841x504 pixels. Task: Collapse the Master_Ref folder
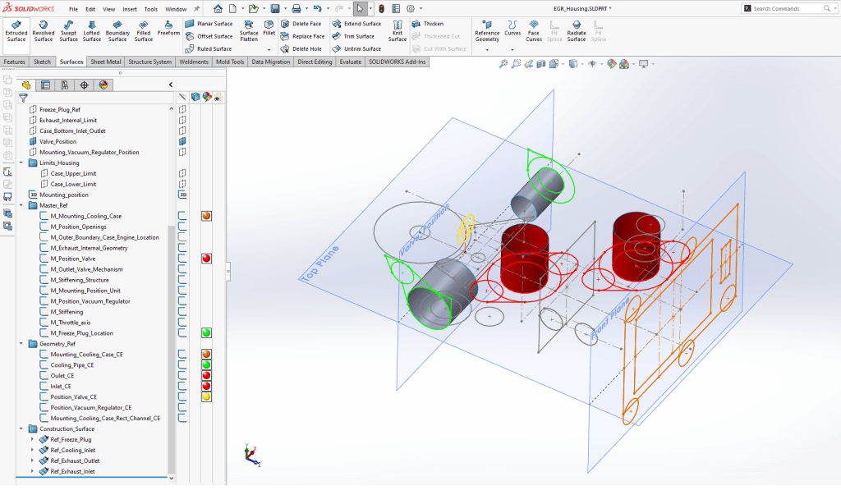(21, 205)
